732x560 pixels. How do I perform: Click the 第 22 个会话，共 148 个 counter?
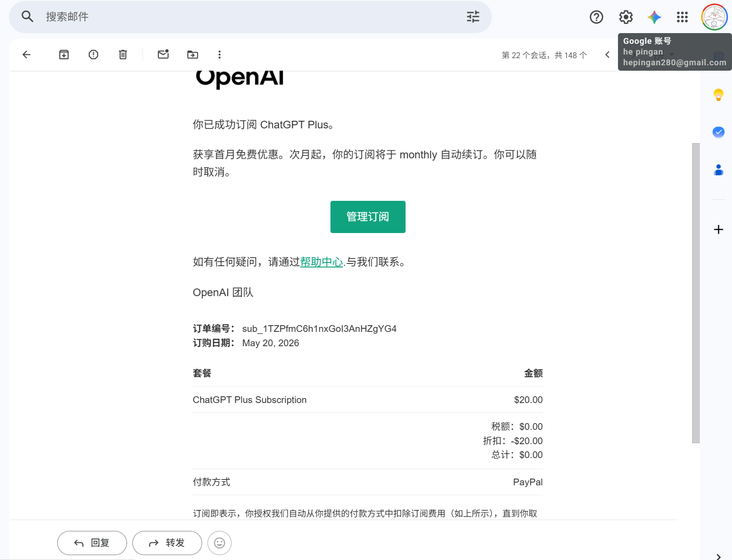click(x=544, y=55)
